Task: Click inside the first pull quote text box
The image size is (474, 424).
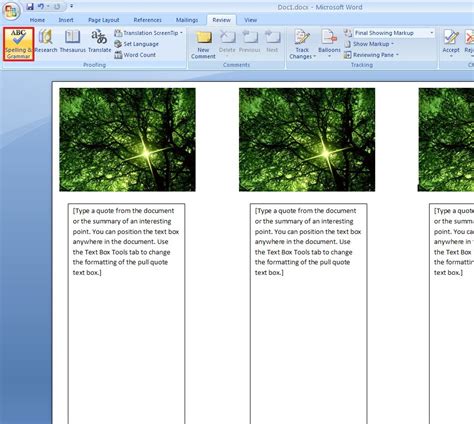Action: tap(126, 313)
